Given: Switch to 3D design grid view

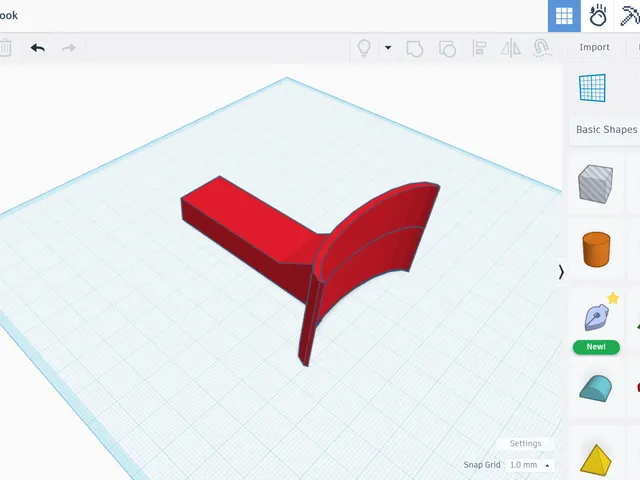Looking at the screenshot, I should tap(564, 16).
